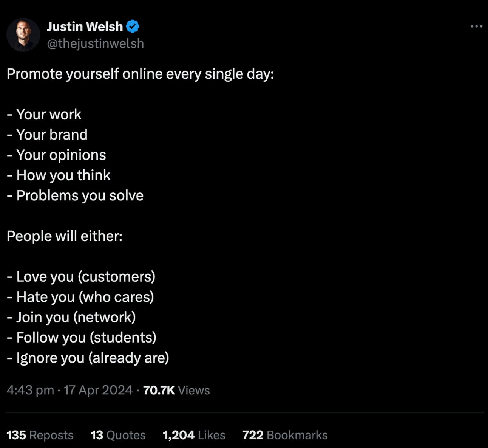Image resolution: width=488 pixels, height=448 pixels.
Task: Click the "People will either:" text line
Action: click(x=65, y=236)
